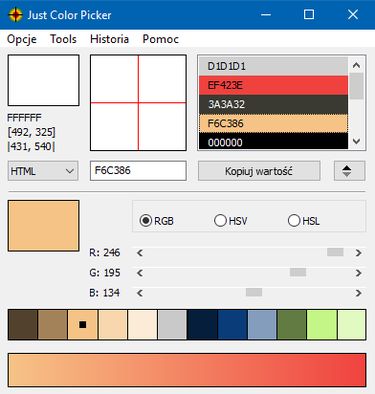Pick the pale cream palette swatch
The image size is (375, 394).
click(143, 324)
